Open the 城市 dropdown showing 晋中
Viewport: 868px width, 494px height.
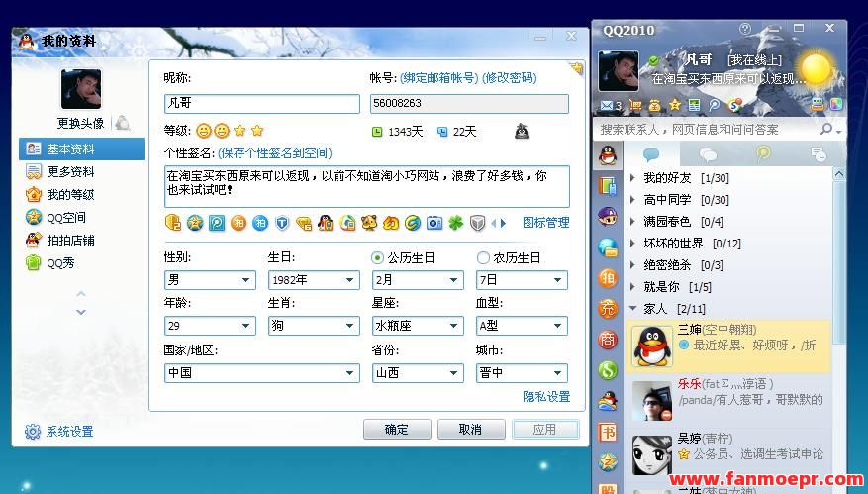(x=522, y=373)
